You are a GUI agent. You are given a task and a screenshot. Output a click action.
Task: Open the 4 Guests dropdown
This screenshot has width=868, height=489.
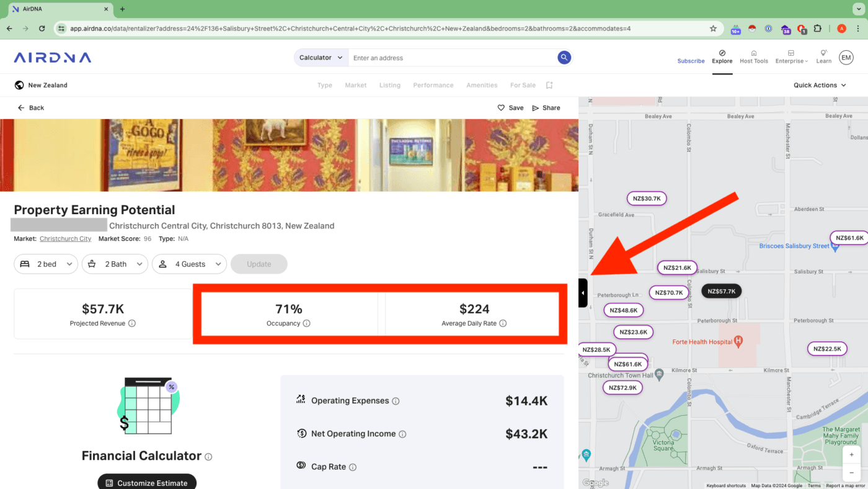point(189,264)
